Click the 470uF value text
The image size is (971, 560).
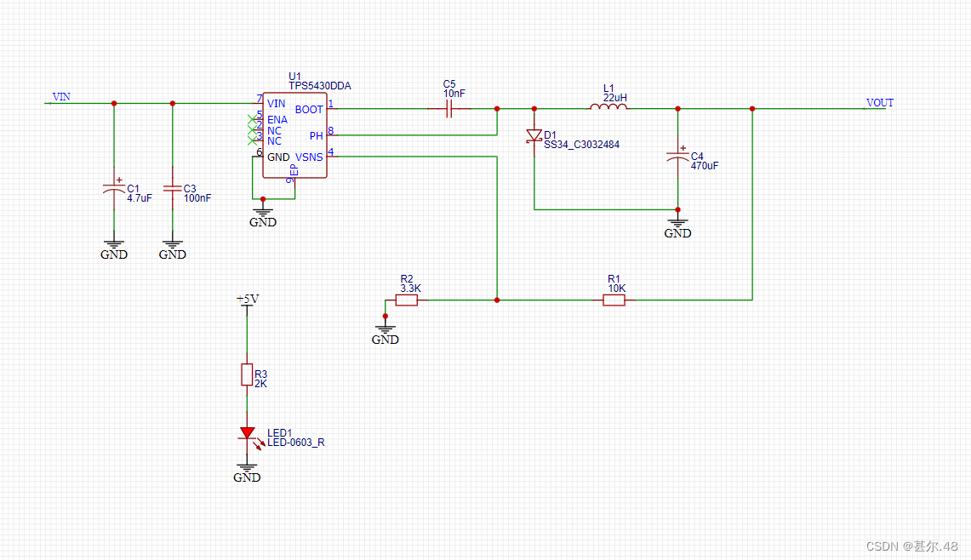(x=705, y=166)
